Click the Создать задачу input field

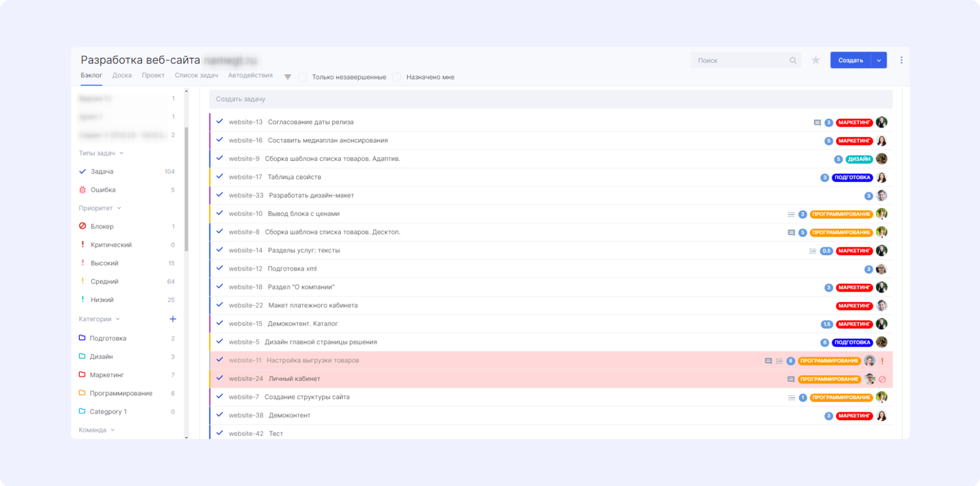pyautogui.click(x=551, y=99)
